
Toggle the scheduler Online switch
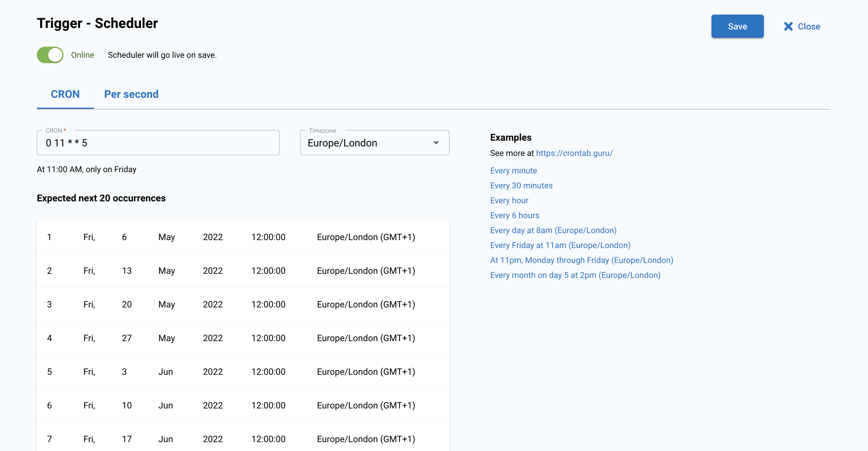point(50,55)
